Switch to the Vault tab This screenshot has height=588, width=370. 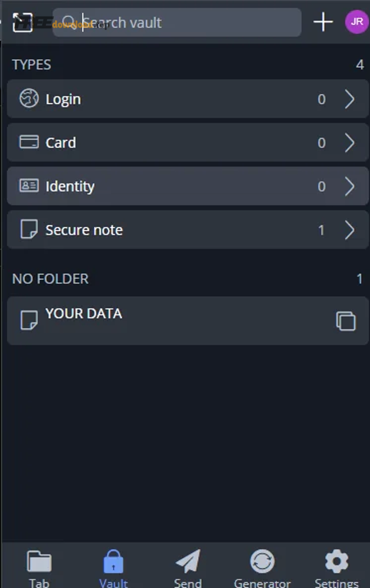[113, 568]
